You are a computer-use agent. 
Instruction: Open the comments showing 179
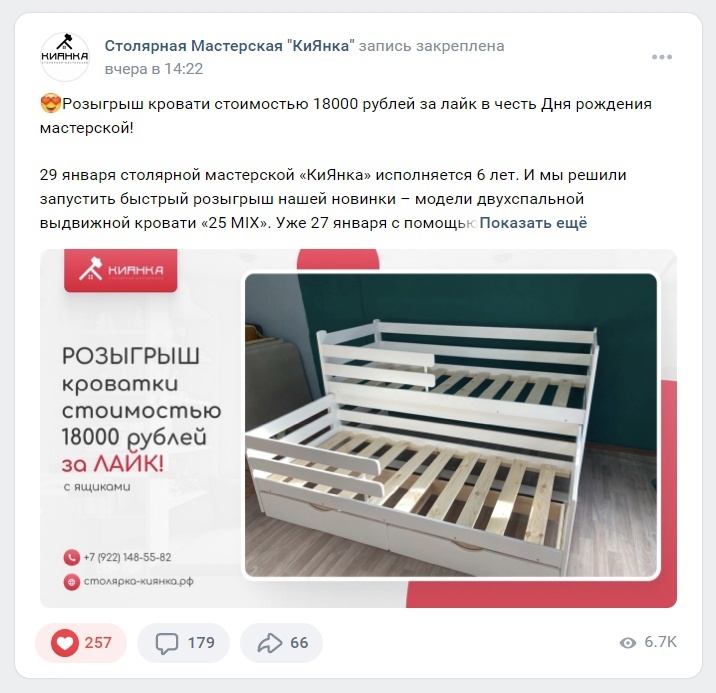tap(184, 643)
